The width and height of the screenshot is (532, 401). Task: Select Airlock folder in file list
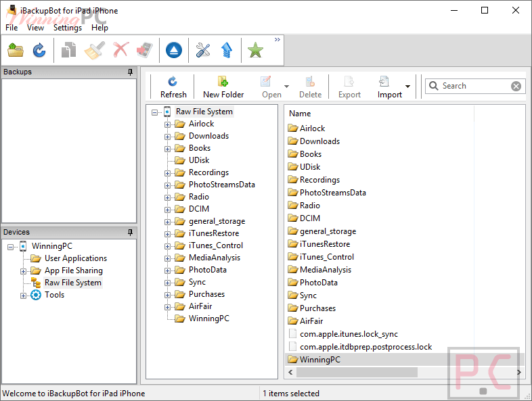312,128
